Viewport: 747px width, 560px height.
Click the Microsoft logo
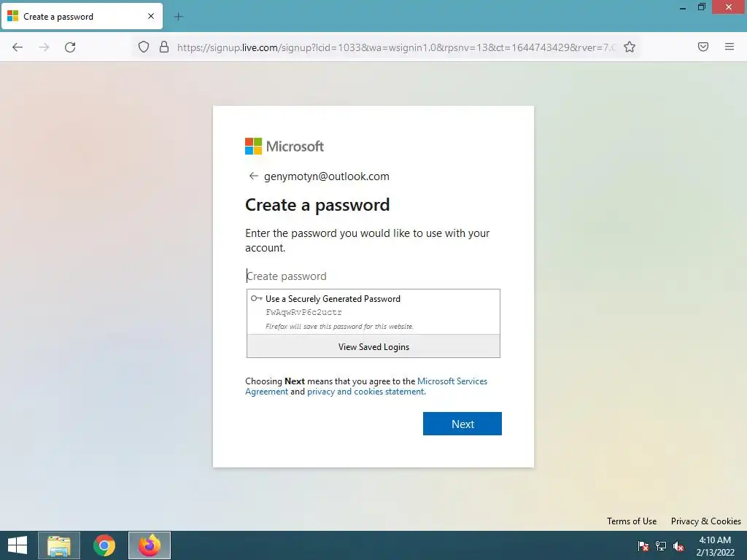coord(285,146)
